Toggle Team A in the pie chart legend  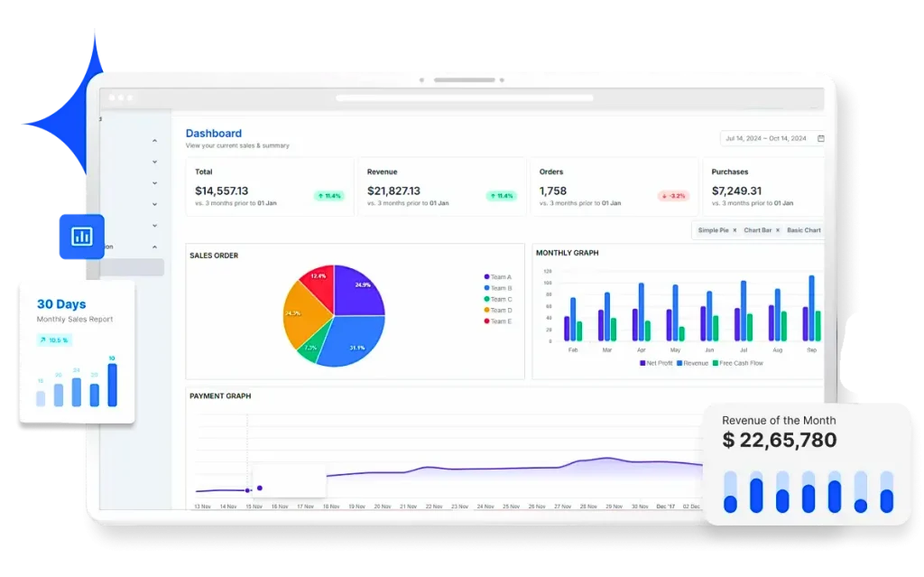(x=498, y=277)
